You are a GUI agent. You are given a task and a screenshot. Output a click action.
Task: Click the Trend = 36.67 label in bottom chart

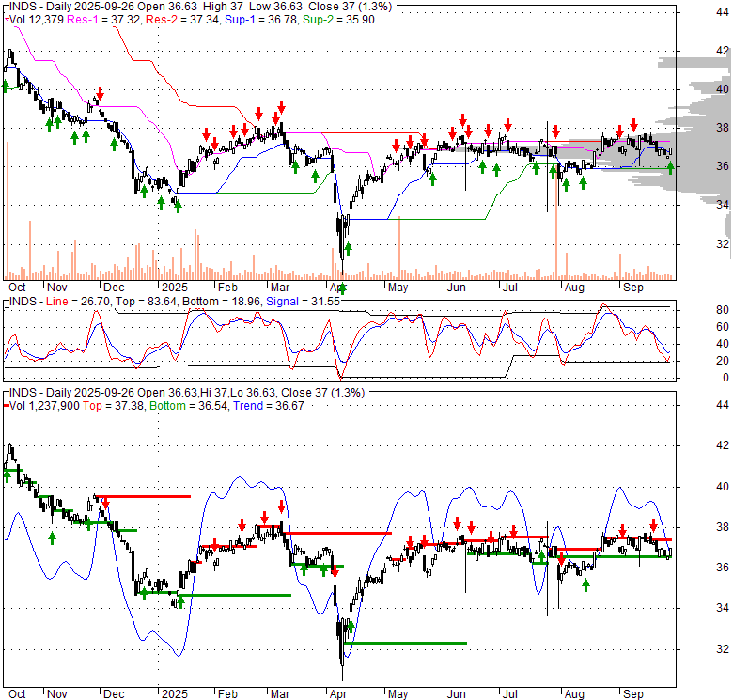tap(269, 406)
